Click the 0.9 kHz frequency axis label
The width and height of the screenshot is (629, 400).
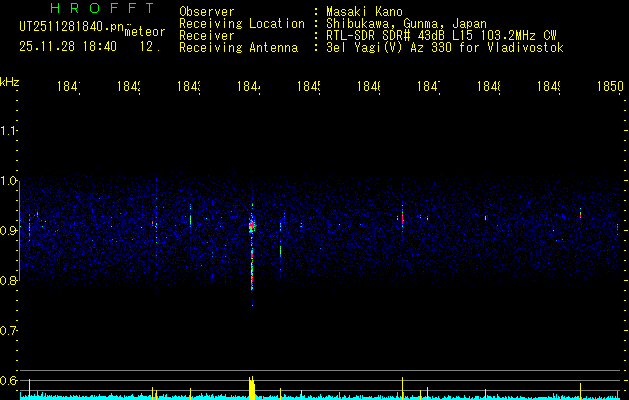[8, 231]
